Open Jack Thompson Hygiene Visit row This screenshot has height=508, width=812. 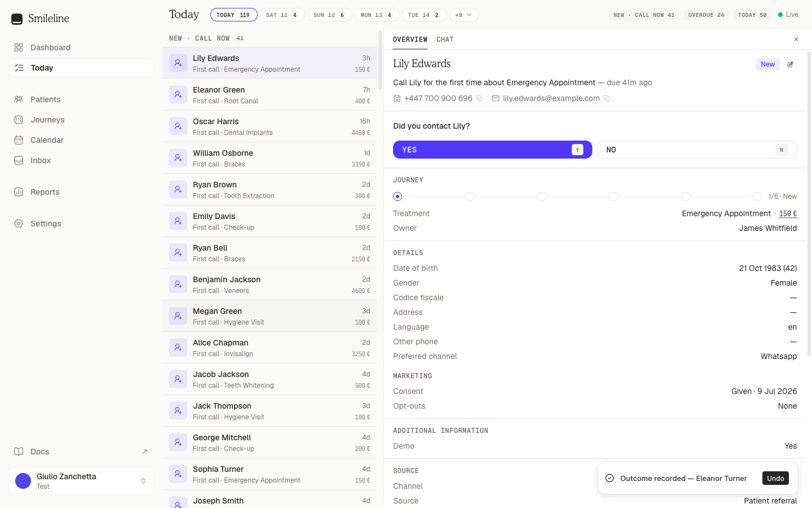(x=270, y=411)
